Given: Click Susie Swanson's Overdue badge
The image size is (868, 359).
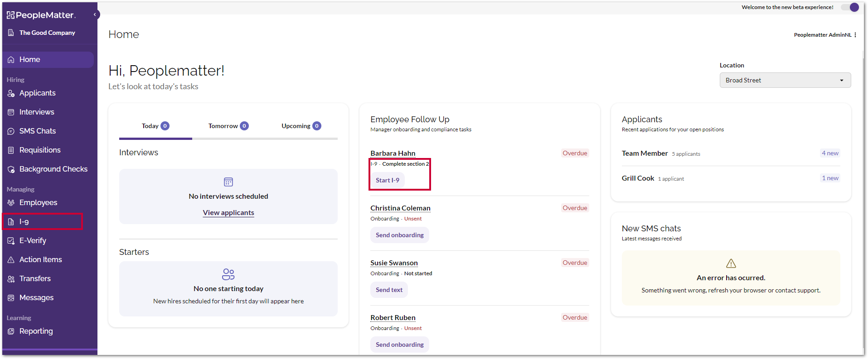Looking at the screenshot, I should 575,263.
